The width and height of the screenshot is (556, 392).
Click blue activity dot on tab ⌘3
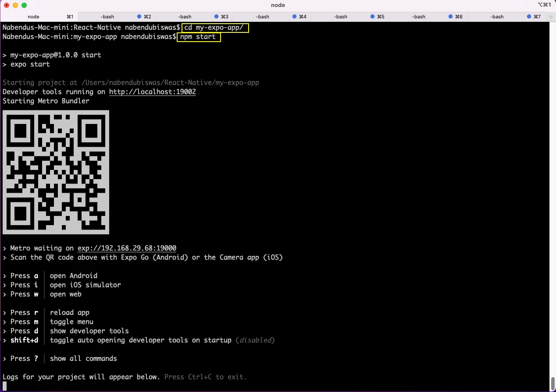coord(217,17)
